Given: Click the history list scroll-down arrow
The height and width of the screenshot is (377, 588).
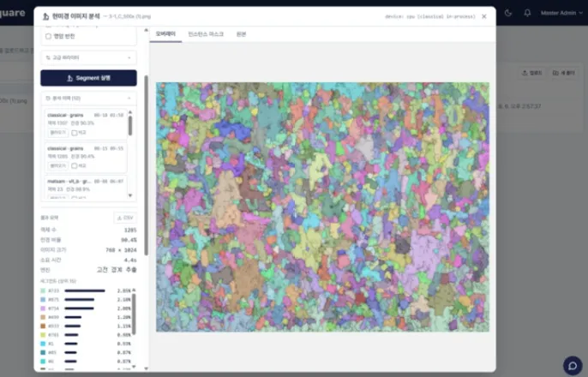Looking at the screenshot, I should point(130,195).
